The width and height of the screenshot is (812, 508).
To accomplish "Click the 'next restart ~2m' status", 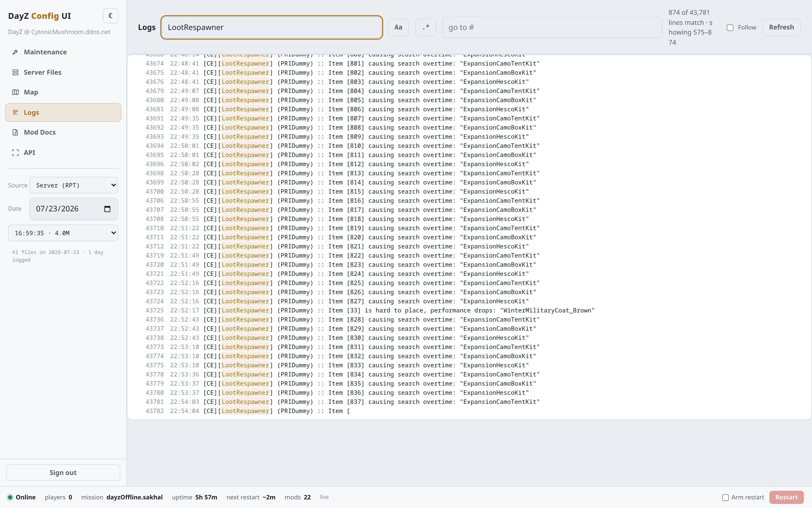I will [251, 497].
